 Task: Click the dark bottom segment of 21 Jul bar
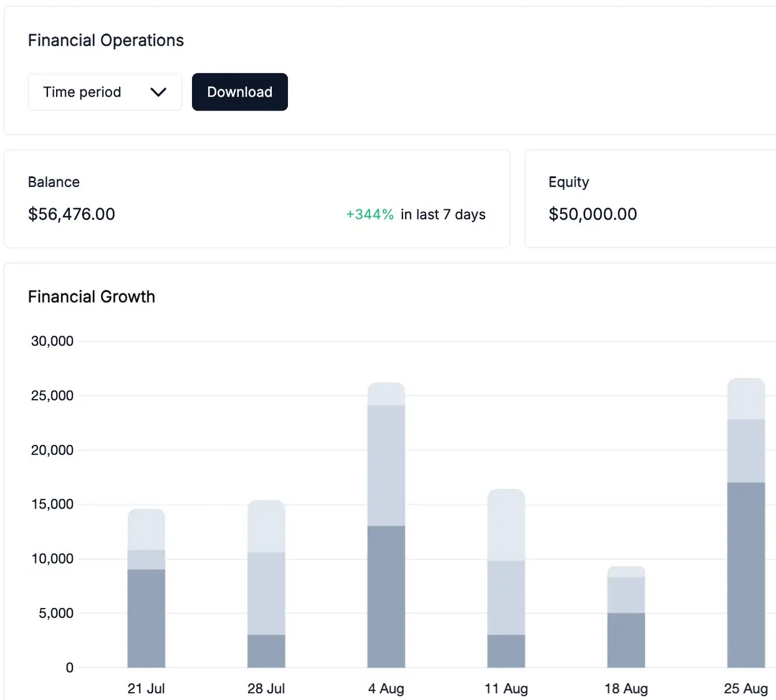(146, 618)
